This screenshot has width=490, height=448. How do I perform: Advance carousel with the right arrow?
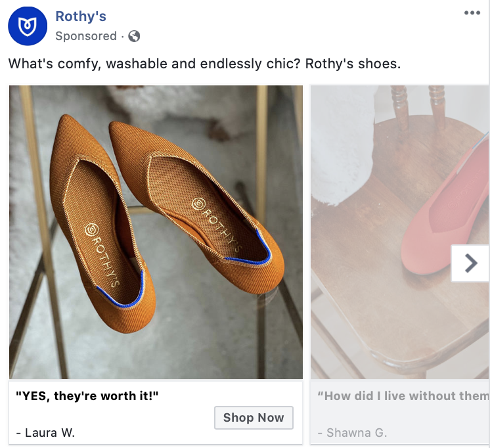470,263
